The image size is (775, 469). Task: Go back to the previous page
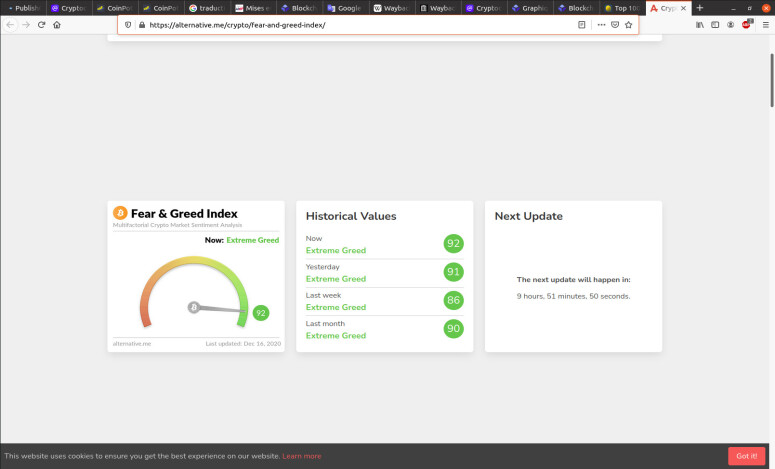(10, 25)
